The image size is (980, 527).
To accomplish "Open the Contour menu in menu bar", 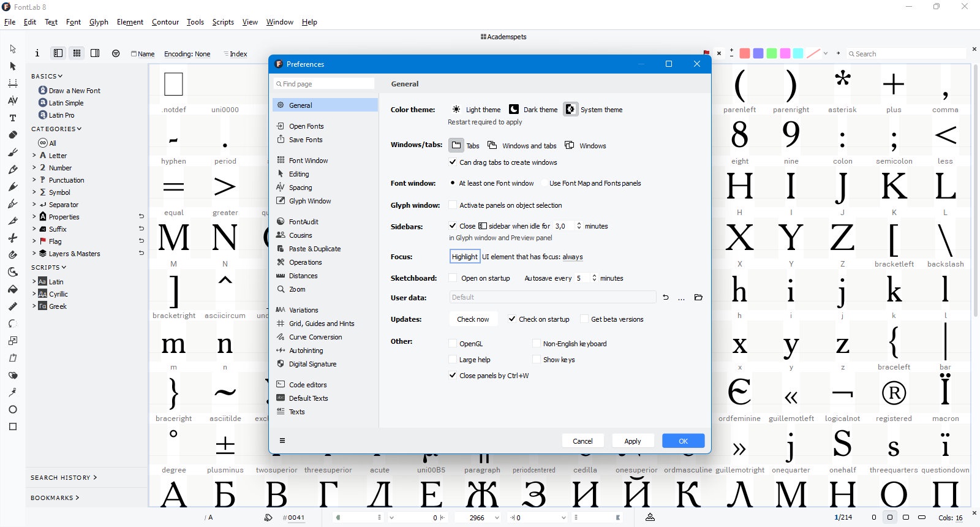I will pos(165,22).
